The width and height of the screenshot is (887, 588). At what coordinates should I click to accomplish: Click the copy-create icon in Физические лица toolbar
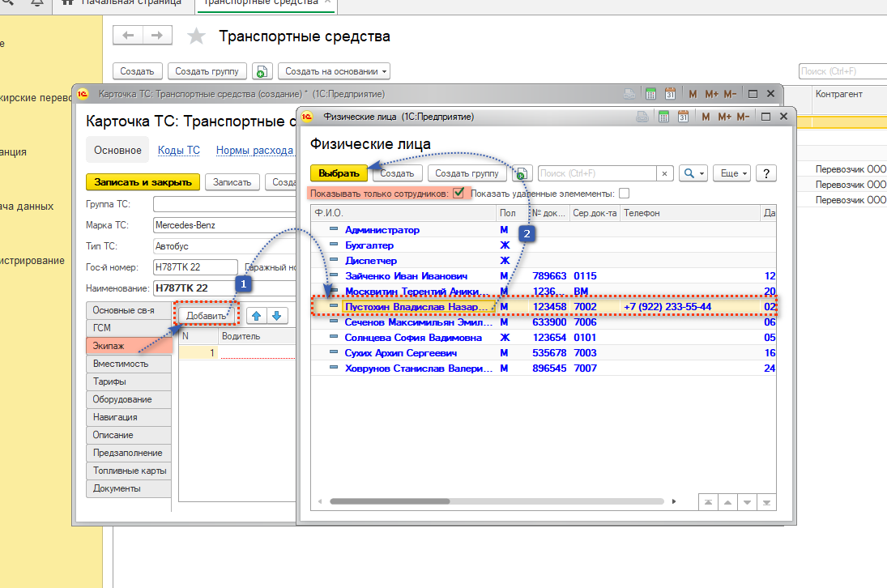click(x=522, y=173)
